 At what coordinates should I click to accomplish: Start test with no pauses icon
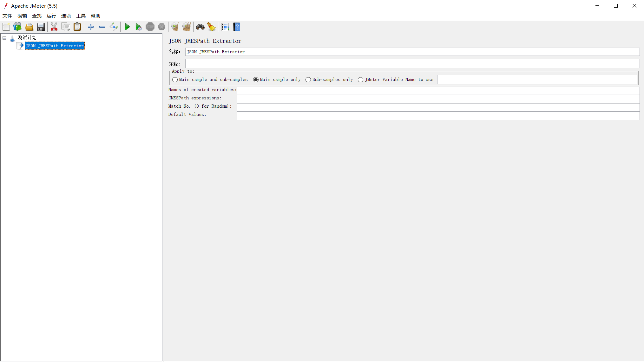138,27
